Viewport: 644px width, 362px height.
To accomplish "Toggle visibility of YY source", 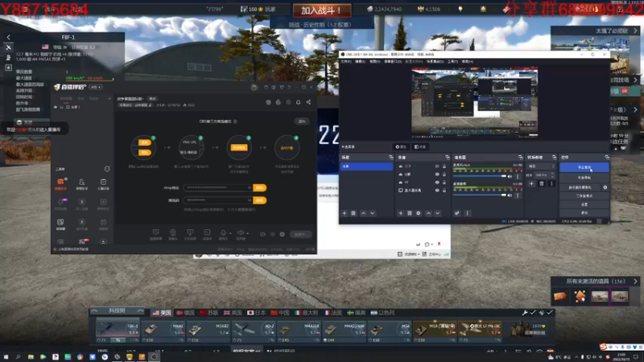I will click(x=437, y=183).
